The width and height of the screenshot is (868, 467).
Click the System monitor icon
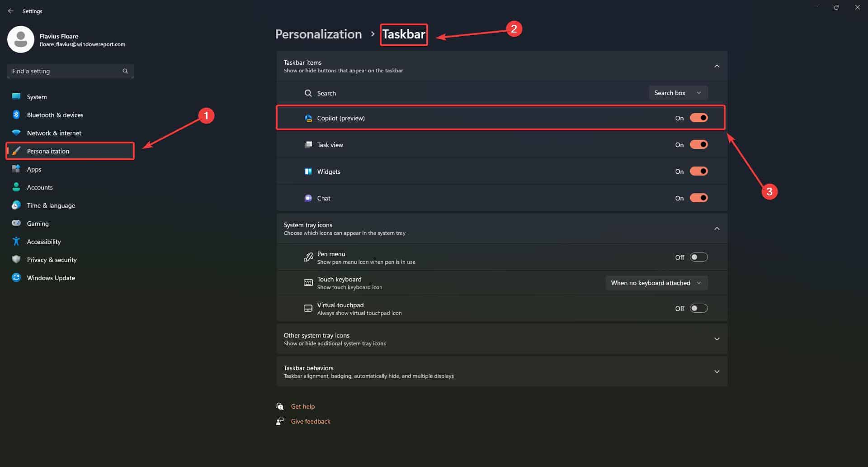[16, 96]
